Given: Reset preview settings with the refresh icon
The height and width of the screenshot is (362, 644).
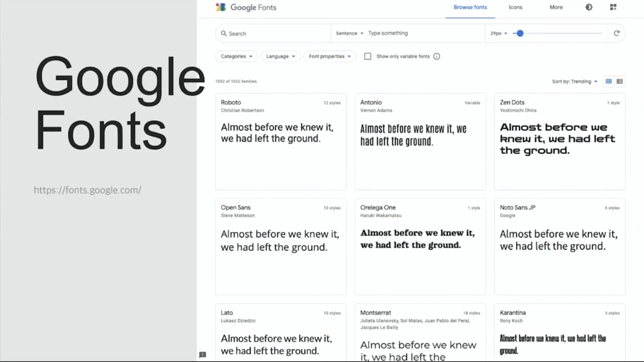Looking at the screenshot, I should point(616,33).
